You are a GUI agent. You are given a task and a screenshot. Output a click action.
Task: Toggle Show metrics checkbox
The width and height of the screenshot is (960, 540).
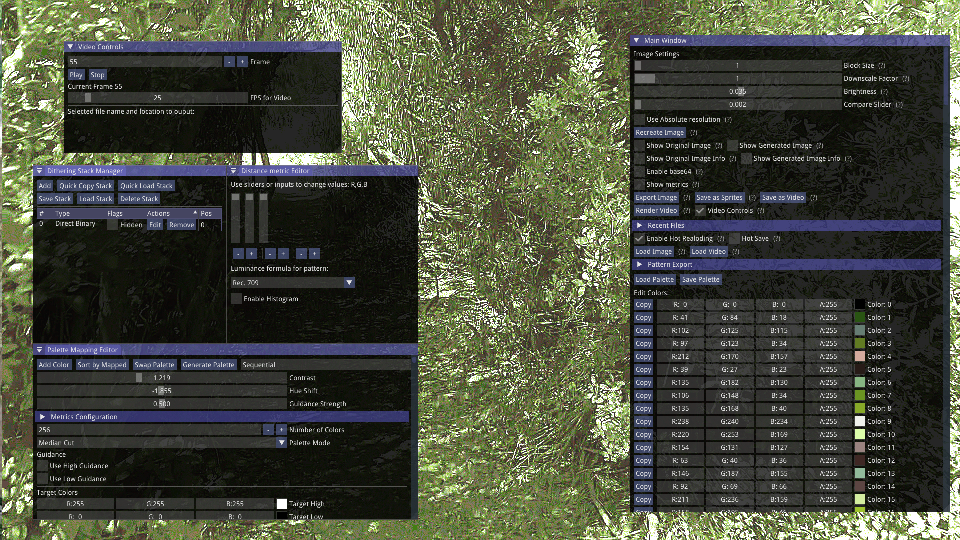tap(639, 184)
